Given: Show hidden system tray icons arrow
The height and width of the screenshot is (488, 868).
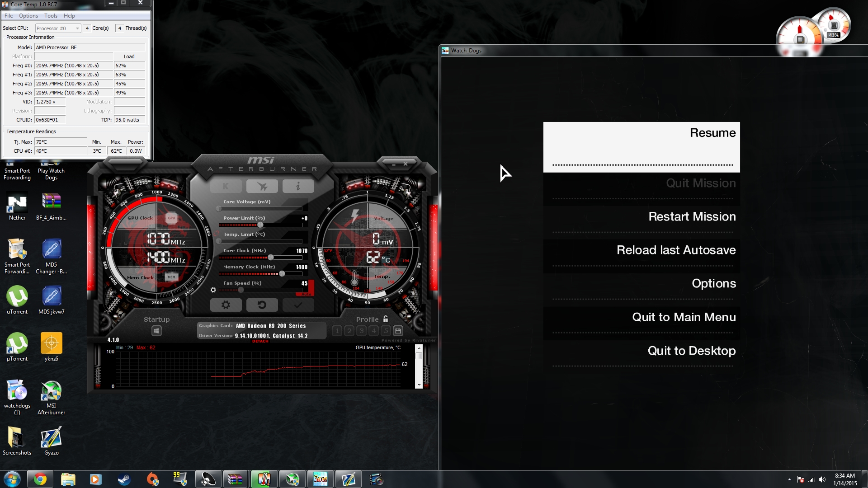Looking at the screenshot, I should click(789, 480).
